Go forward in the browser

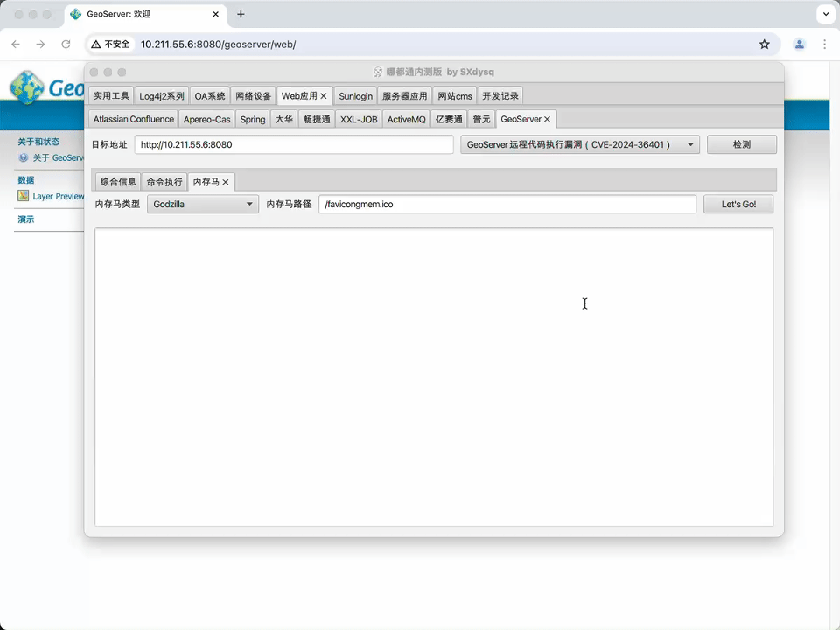point(40,44)
